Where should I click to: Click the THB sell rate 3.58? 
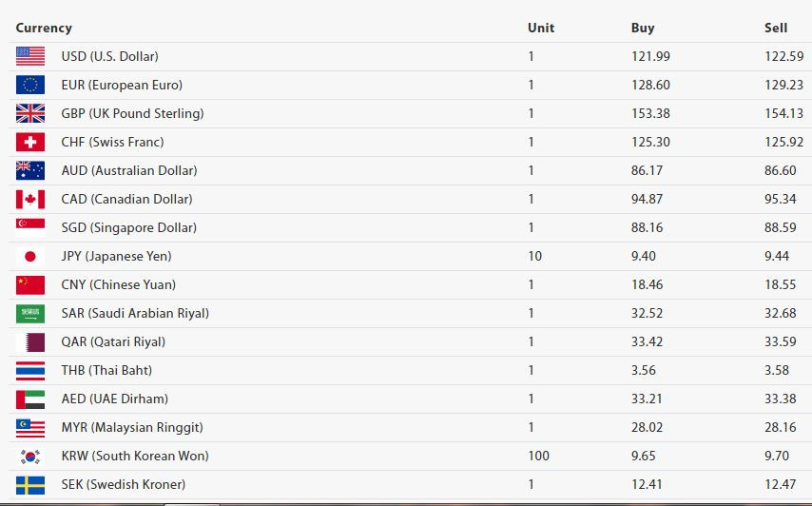coord(777,370)
